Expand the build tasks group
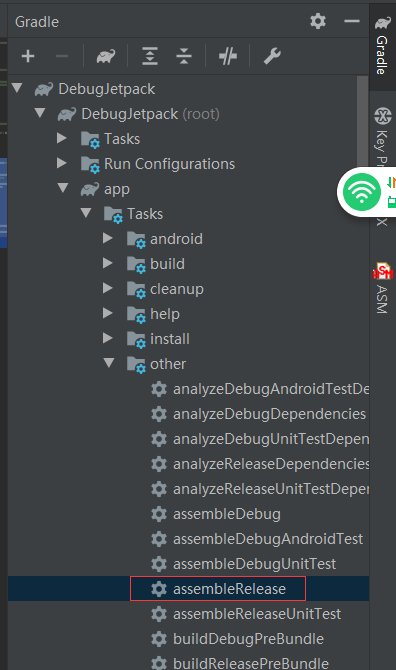The height and width of the screenshot is (670, 396). pyautogui.click(x=108, y=263)
